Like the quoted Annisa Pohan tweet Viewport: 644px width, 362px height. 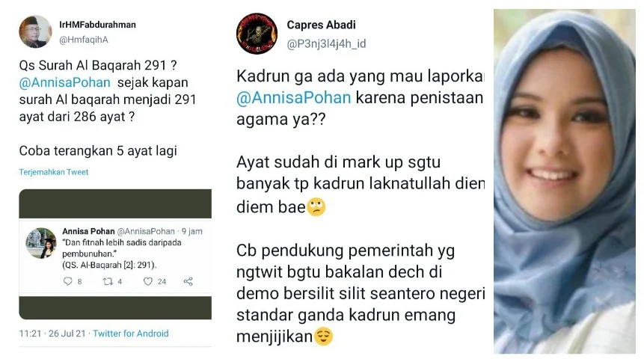pyautogui.click(x=148, y=281)
